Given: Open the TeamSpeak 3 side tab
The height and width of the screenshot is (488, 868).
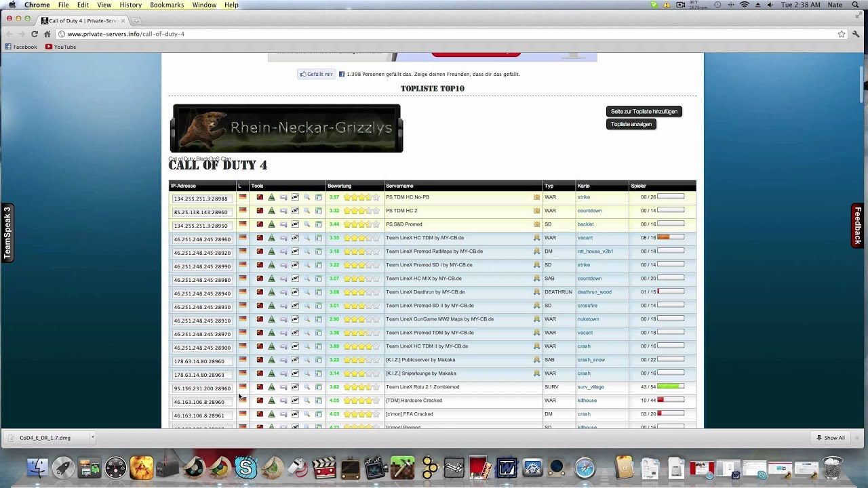Looking at the screenshot, I should coord(7,232).
